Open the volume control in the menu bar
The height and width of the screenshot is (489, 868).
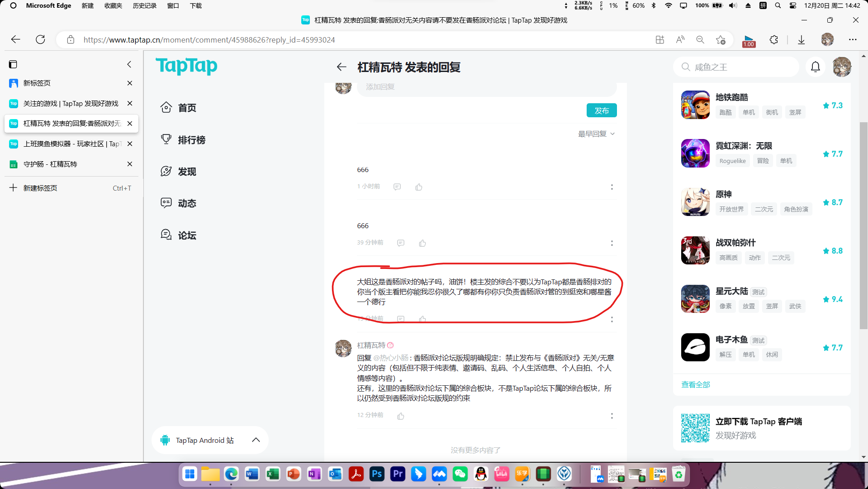point(733,5)
